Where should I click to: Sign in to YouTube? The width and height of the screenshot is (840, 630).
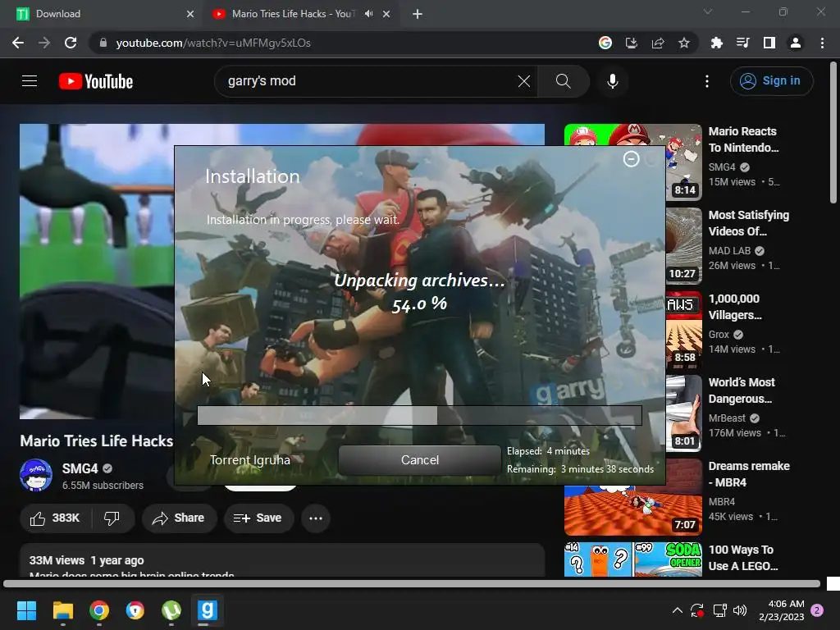point(771,81)
